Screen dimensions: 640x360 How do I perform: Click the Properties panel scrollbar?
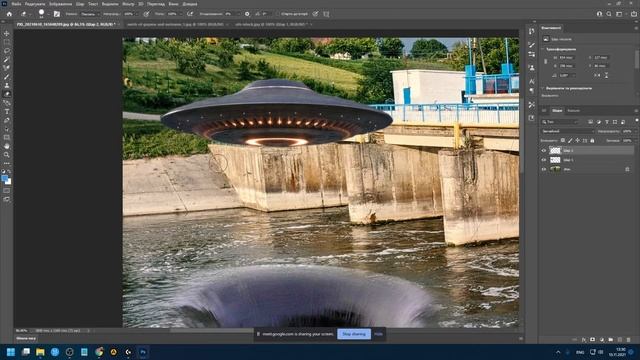[x=637, y=59]
